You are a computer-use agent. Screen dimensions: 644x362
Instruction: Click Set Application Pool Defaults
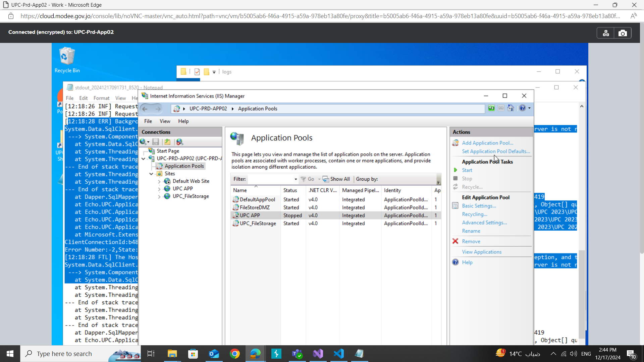496,151
